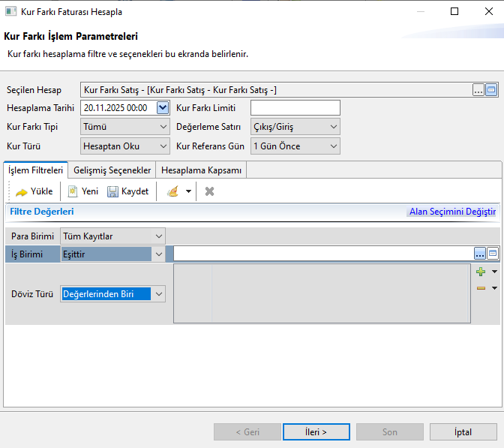This screenshot has width=504, height=448.
Task: Open the Hesaplama Kapsamı tab
Action: point(201,170)
